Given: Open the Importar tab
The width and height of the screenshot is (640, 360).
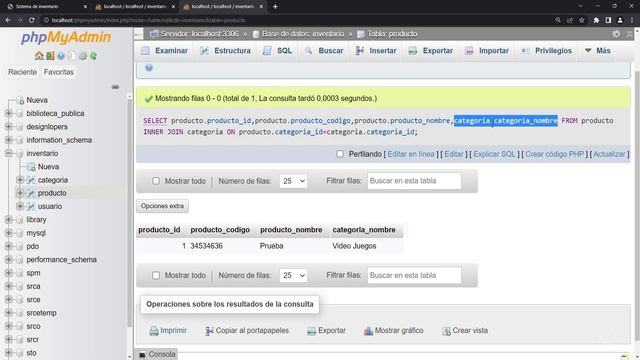Looking at the screenshot, I should (487, 51).
